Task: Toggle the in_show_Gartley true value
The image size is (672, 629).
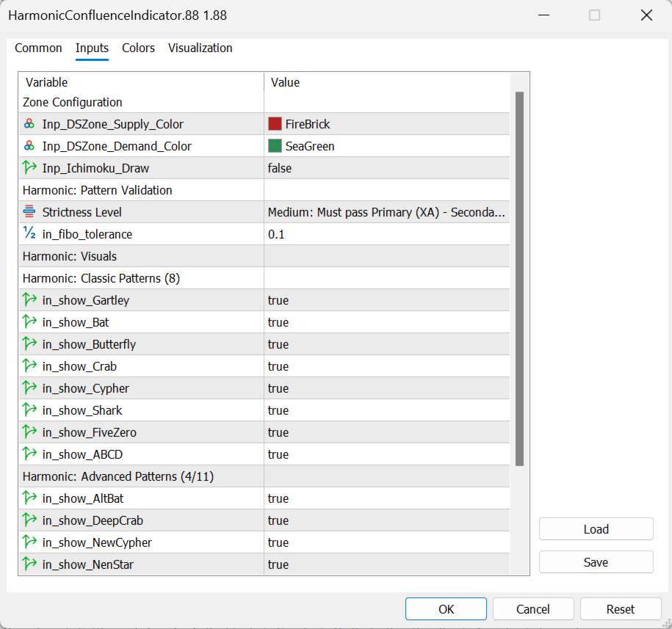Action: pos(386,300)
